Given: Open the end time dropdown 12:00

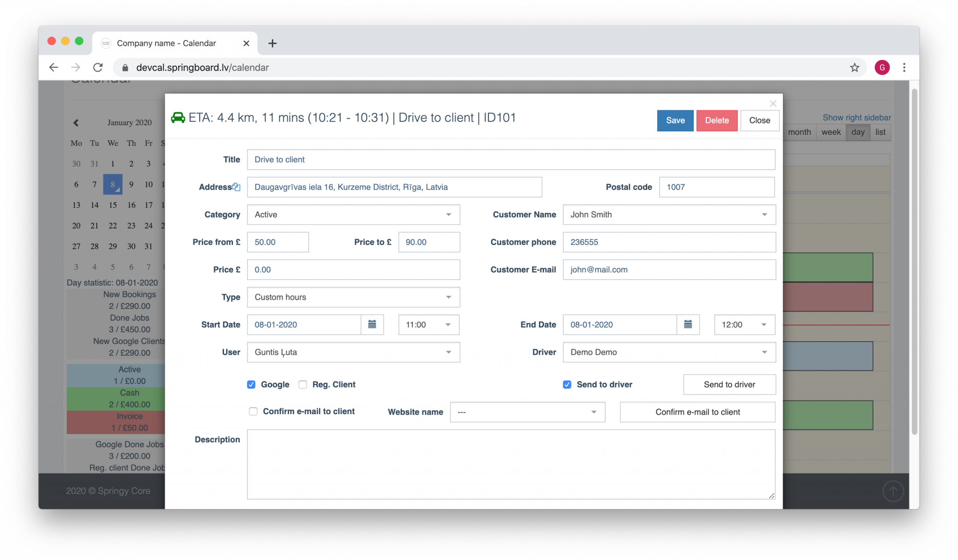Looking at the screenshot, I should (x=744, y=324).
